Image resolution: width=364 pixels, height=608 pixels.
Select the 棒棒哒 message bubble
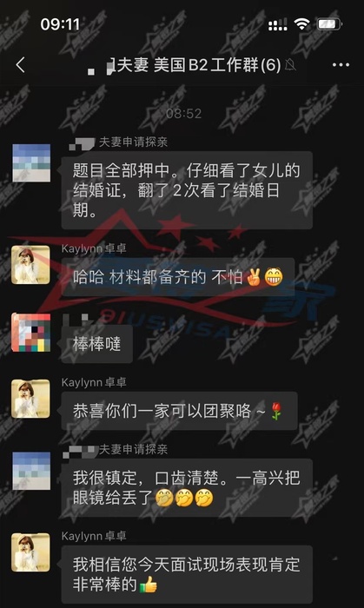[x=97, y=344]
